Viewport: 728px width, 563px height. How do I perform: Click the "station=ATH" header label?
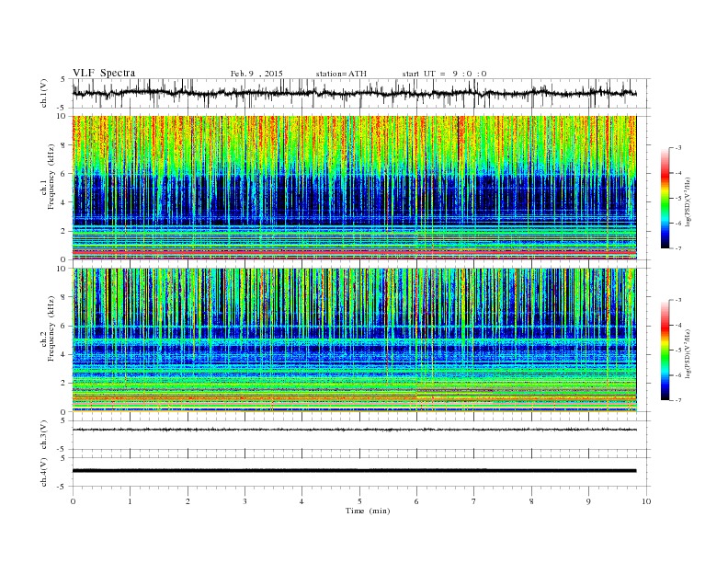(341, 74)
